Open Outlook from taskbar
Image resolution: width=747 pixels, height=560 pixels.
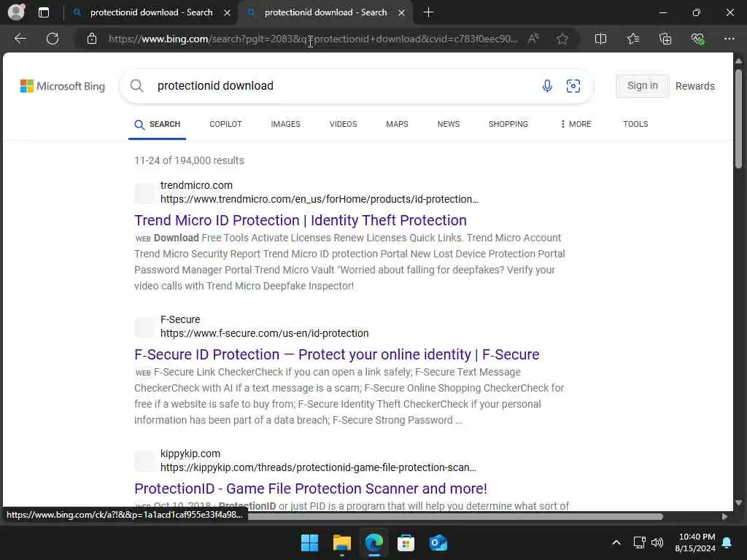[438, 542]
